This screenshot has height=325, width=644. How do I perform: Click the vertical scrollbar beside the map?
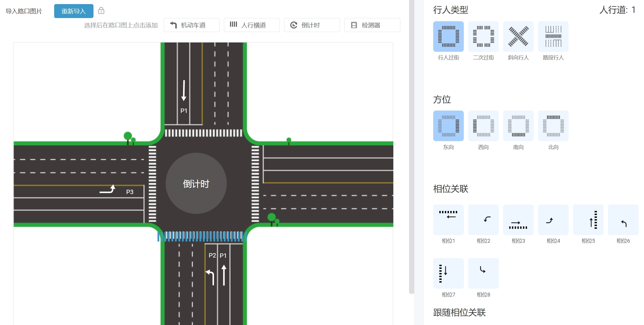pos(411,145)
